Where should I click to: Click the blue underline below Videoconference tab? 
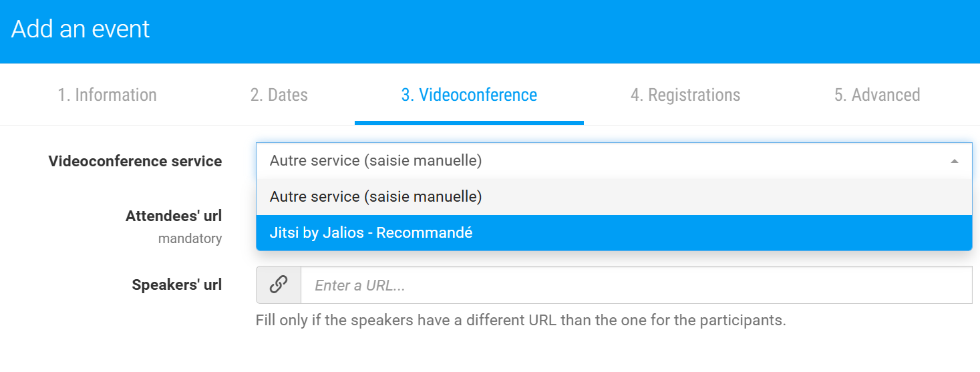pyautogui.click(x=469, y=123)
